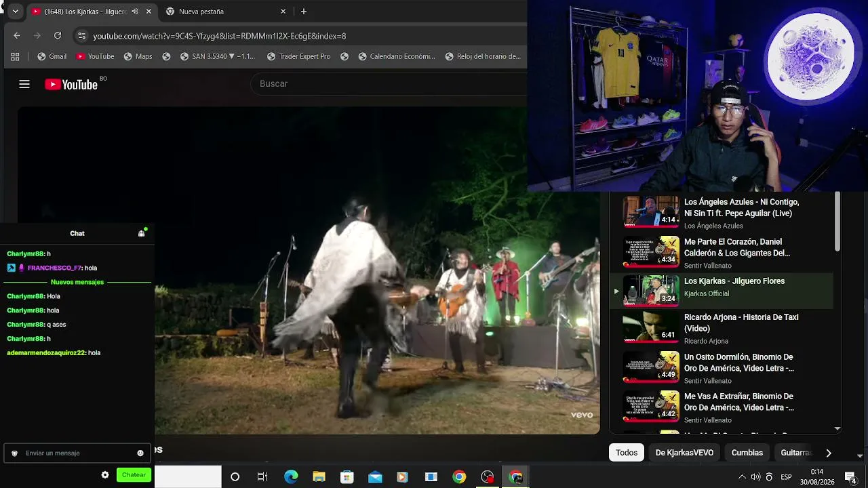The width and height of the screenshot is (868, 488).
Task: View site information icon in address bar
Action: (x=81, y=36)
